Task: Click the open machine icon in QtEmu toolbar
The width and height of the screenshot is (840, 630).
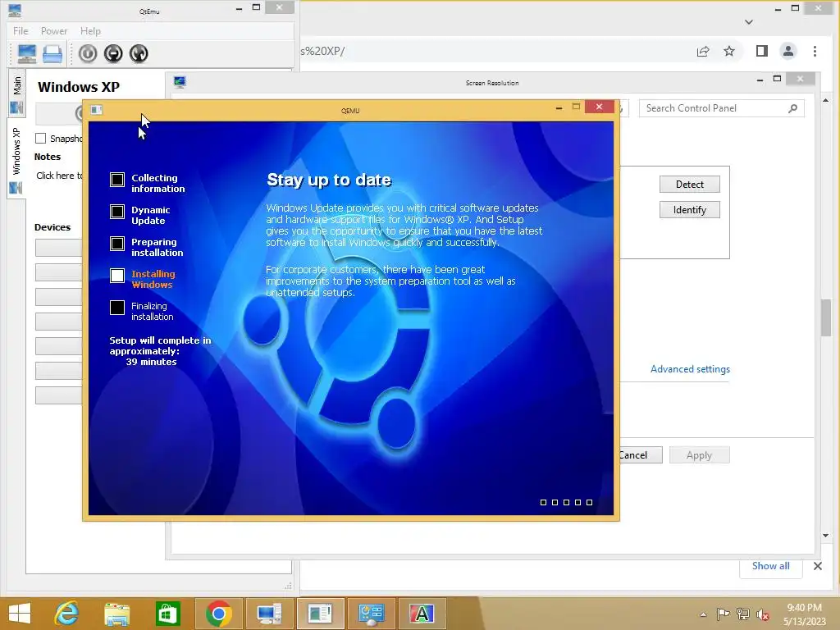Action: click(x=52, y=53)
